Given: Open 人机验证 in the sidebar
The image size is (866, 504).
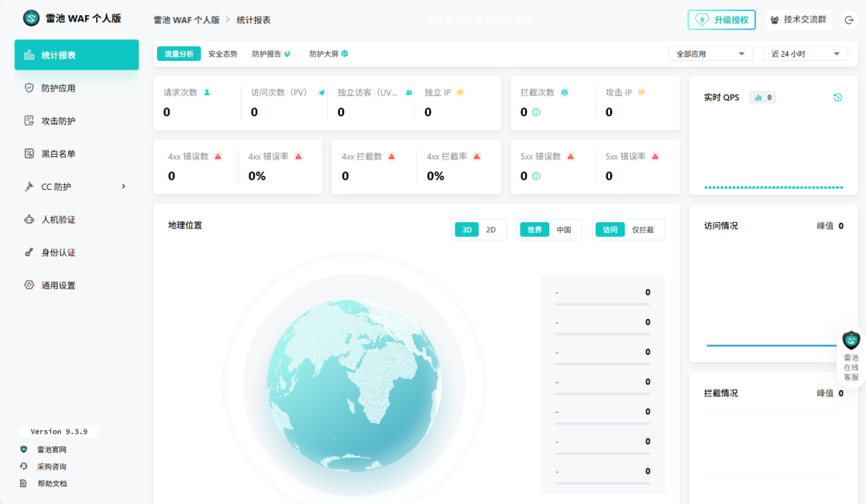Looking at the screenshot, I should 76,220.
